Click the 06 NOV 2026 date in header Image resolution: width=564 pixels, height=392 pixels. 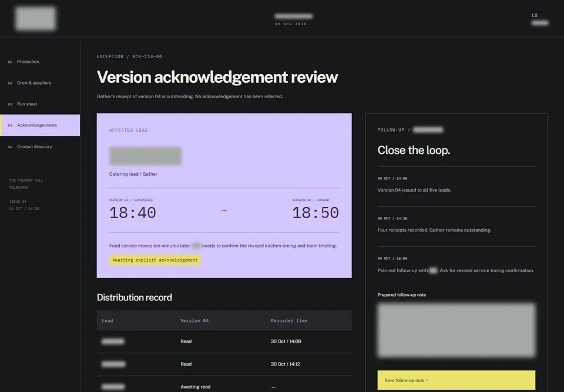[291, 24]
